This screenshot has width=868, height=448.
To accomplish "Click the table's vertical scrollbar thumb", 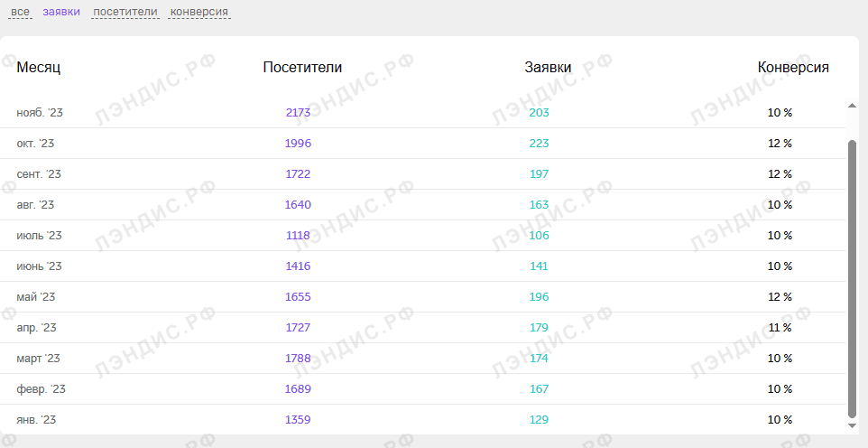I will [x=852, y=279].
